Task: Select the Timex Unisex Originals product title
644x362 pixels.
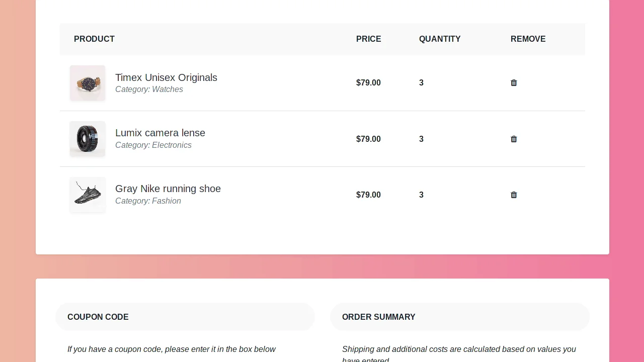Action: tap(166, 78)
